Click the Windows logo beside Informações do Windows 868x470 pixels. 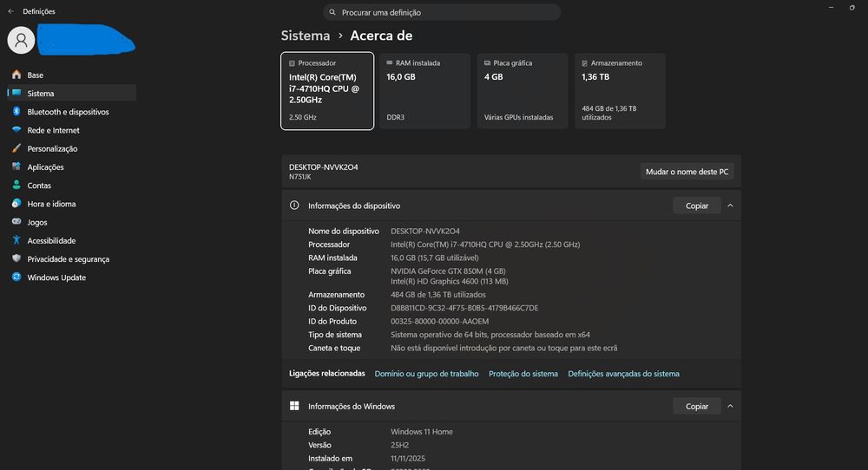(294, 406)
